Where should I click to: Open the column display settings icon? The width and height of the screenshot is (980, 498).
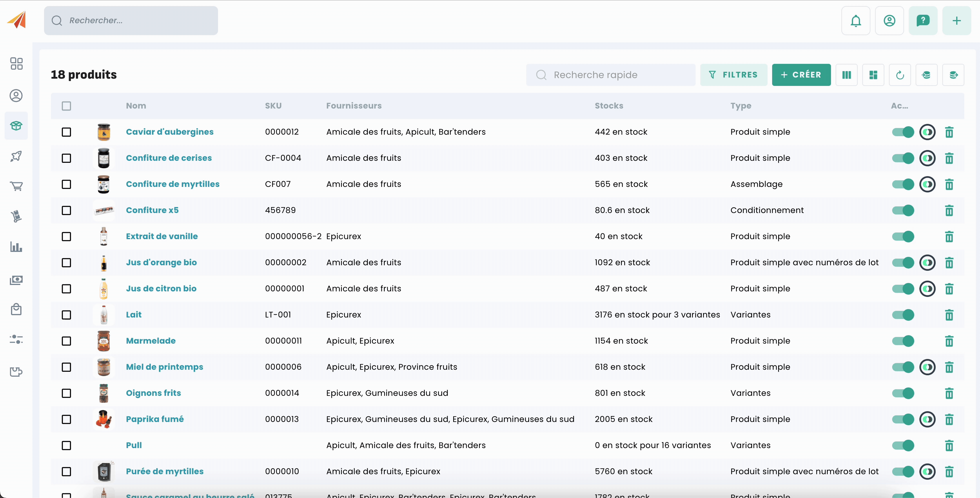click(846, 75)
